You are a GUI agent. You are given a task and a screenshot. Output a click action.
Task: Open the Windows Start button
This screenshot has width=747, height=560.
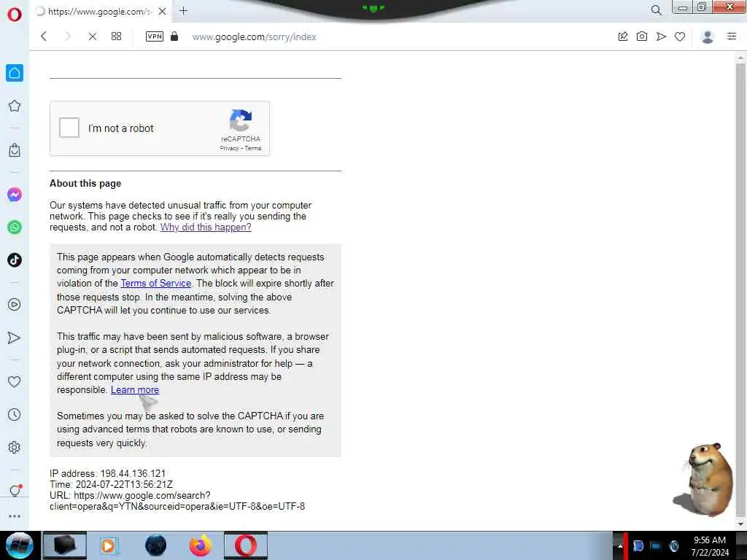coord(19,545)
